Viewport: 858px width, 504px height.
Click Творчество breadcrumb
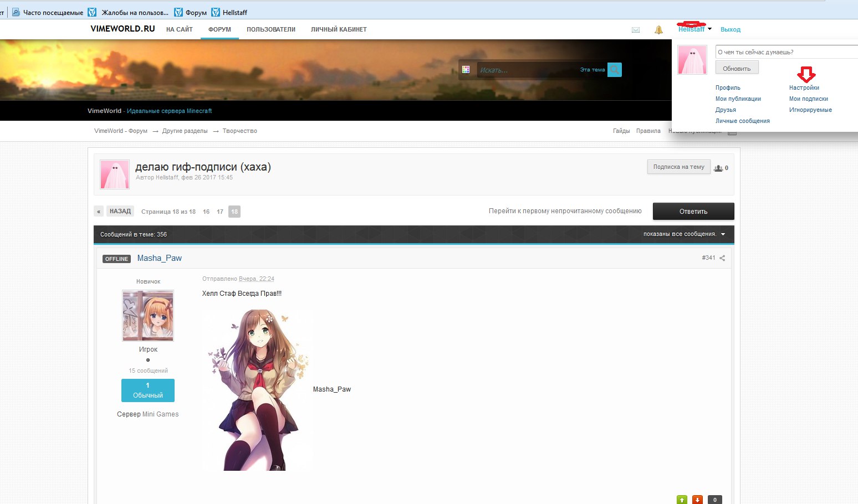pos(240,131)
